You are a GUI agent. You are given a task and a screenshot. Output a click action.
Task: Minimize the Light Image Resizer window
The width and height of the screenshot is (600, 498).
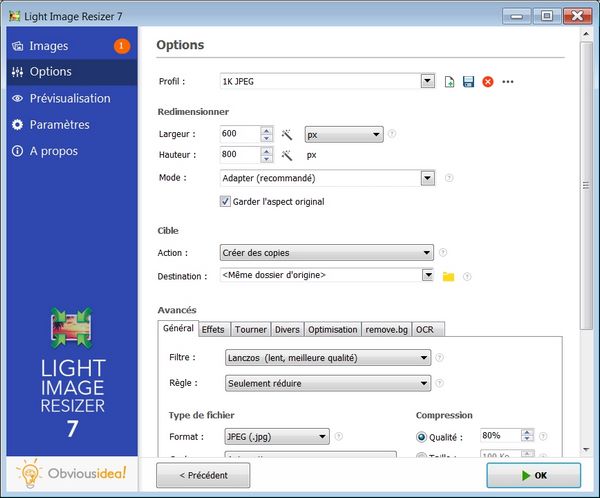coord(516,16)
